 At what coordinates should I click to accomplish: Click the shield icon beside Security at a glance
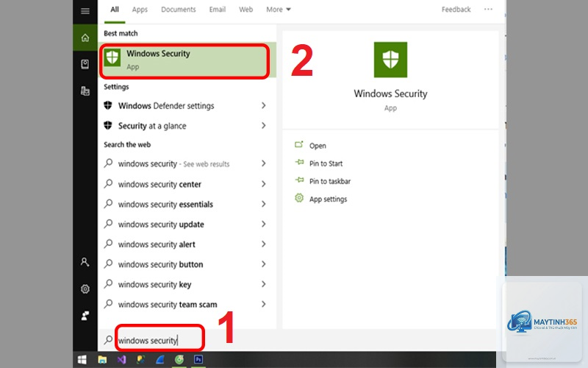pyautogui.click(x=108, y=125)
